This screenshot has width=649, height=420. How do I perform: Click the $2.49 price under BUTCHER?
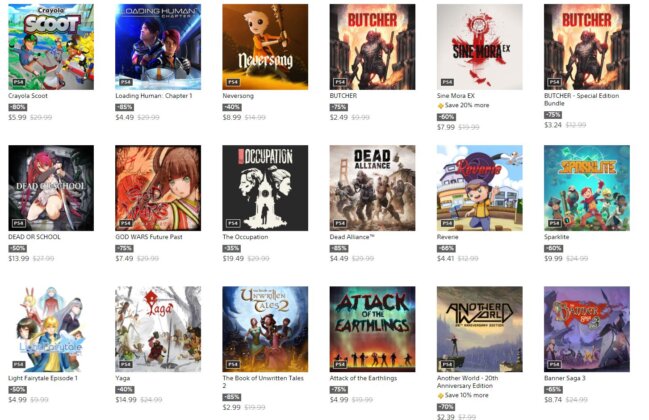click(x=339, y=118)
